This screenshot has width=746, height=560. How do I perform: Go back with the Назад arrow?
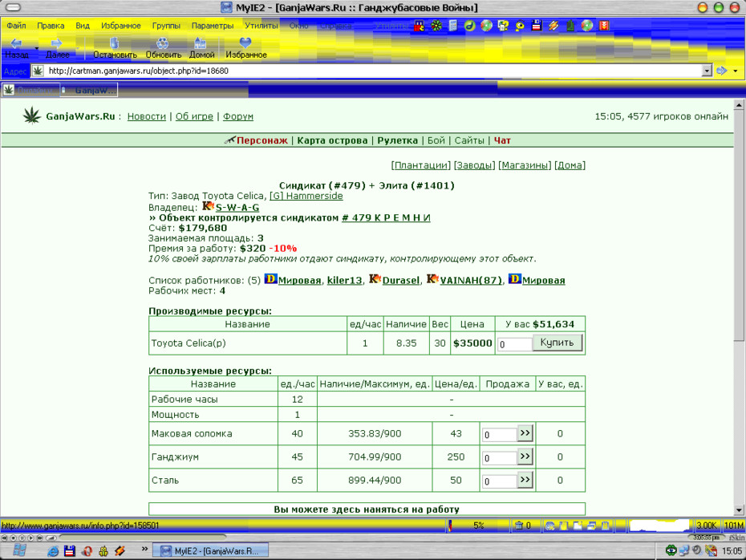click(16, 48)
